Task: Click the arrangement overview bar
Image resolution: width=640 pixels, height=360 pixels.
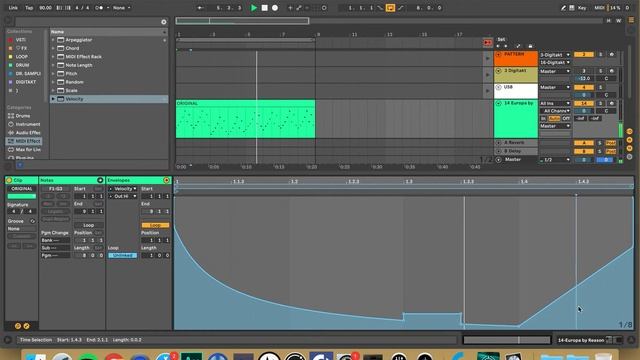Action: click(389, 21)
